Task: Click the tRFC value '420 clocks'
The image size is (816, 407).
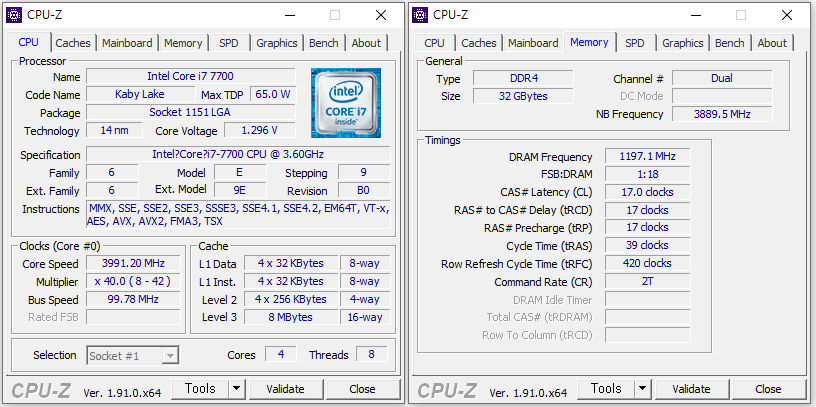Action: pyautogui.click(x=647, y=263)
